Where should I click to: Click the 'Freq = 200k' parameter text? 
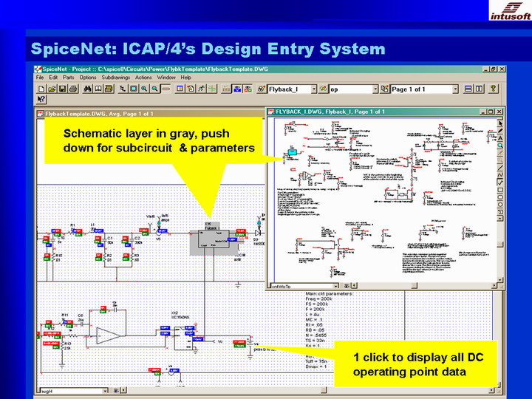coord(319,299)
